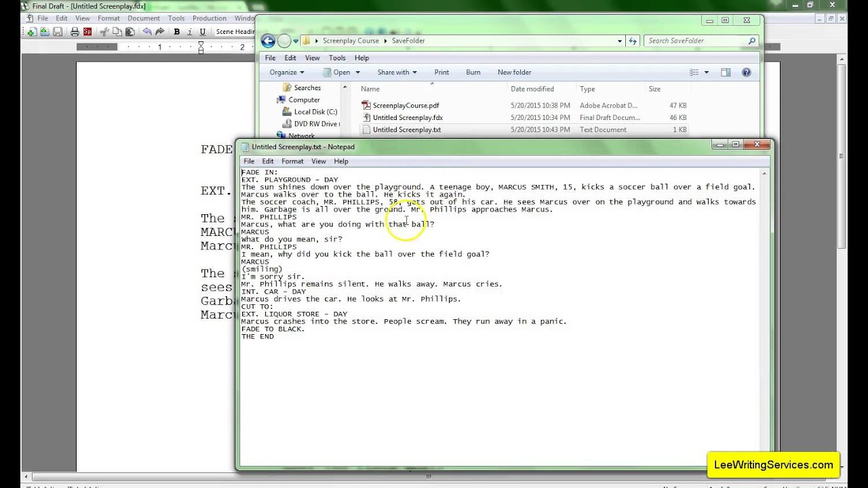
Task: Click the indent marker on Final Draft ruler
Action: pos(201,47)
